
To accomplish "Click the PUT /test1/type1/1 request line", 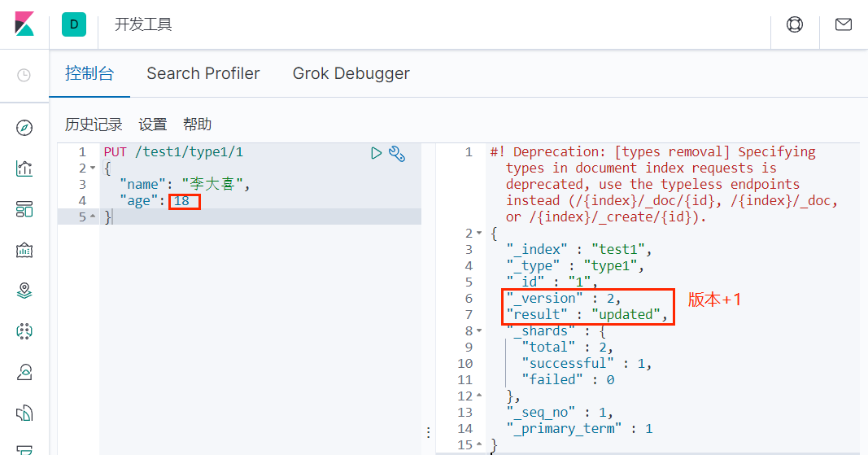I will (x=173, y=152).
